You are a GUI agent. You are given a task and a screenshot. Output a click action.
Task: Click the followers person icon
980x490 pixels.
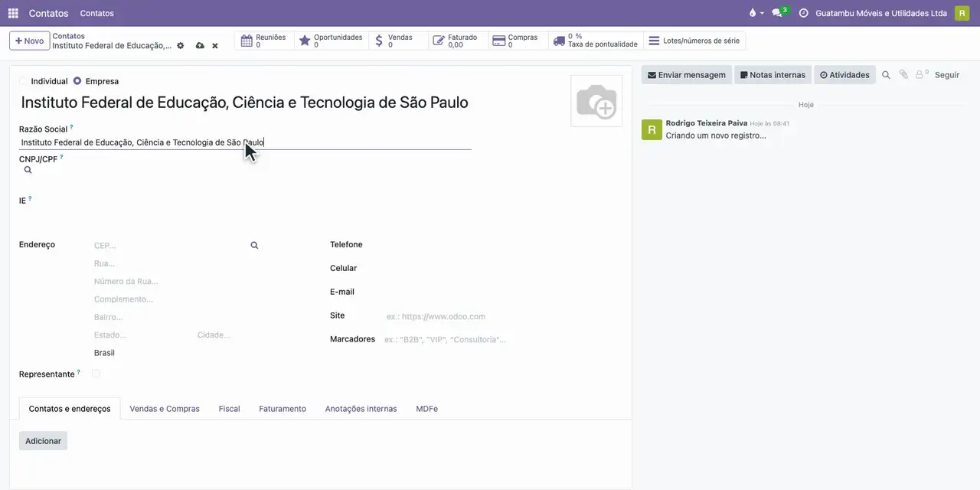coord(922,75)
